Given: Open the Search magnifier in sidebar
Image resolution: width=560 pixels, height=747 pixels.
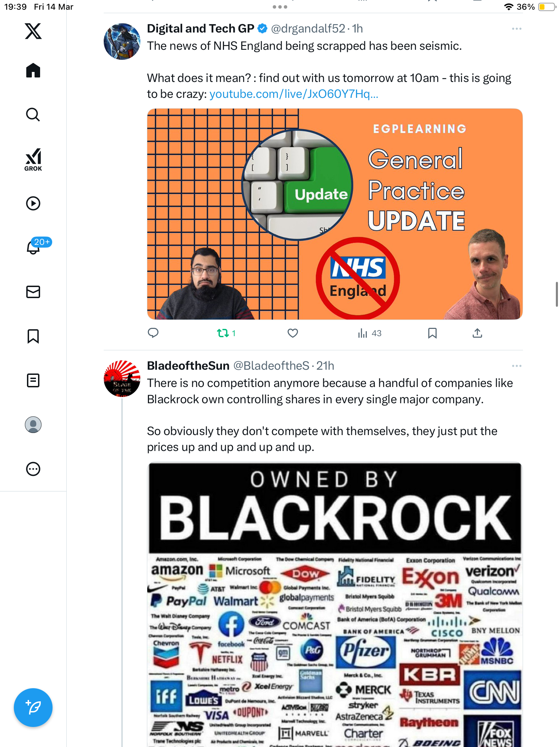Looking at the screenshot, I should click(x=33, y=115).
